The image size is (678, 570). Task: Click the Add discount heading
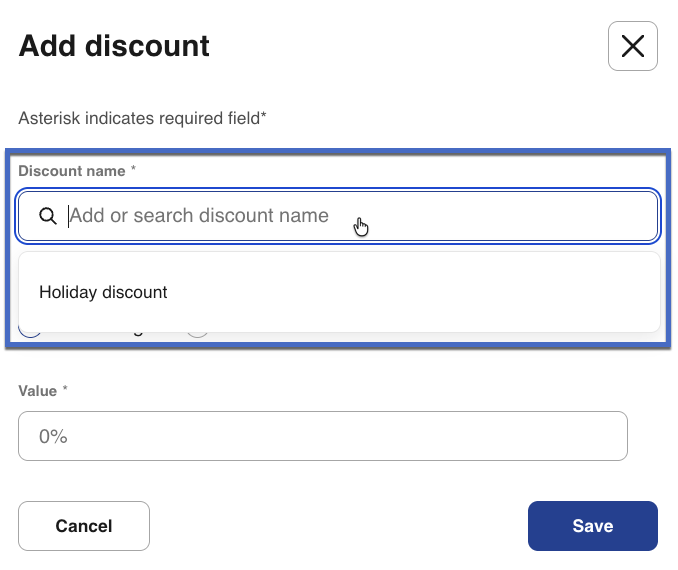114,46
